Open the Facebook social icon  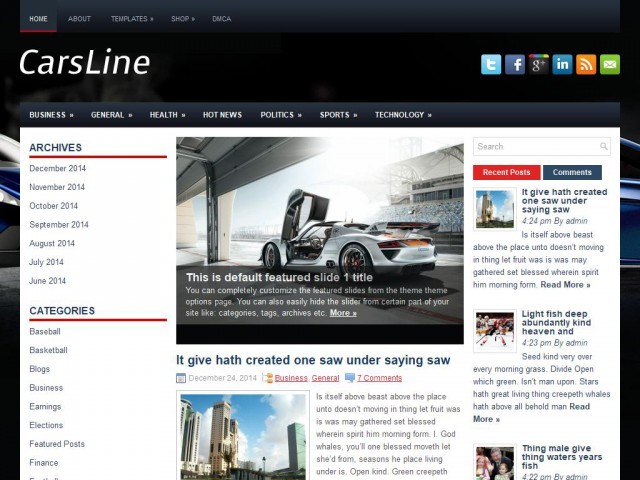coord(515,64)
